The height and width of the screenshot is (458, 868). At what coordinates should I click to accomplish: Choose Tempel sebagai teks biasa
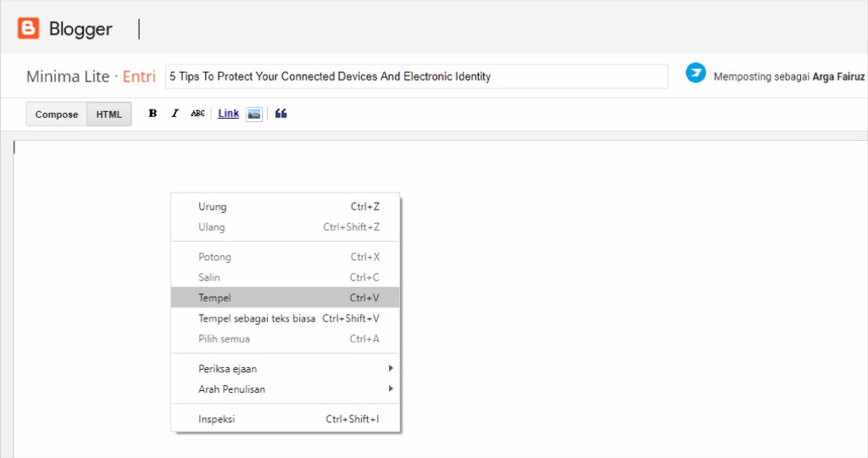tap(285, 318)
